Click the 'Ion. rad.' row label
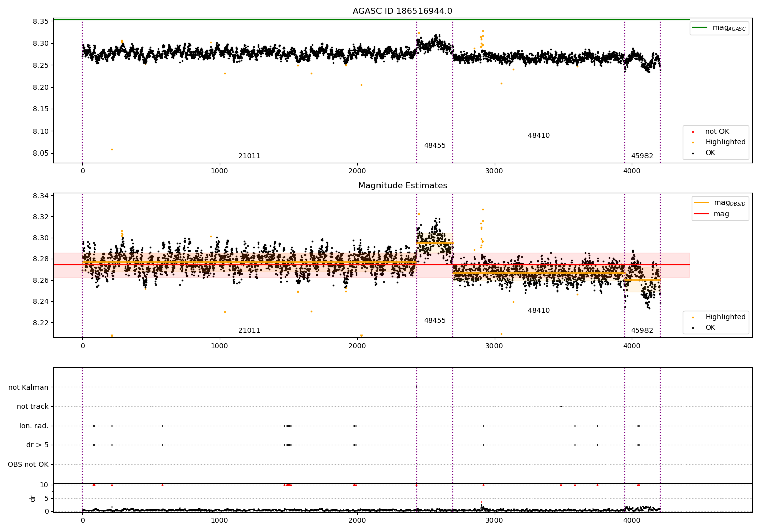Viewport: 760px width, 532px height. pos(34,426)
